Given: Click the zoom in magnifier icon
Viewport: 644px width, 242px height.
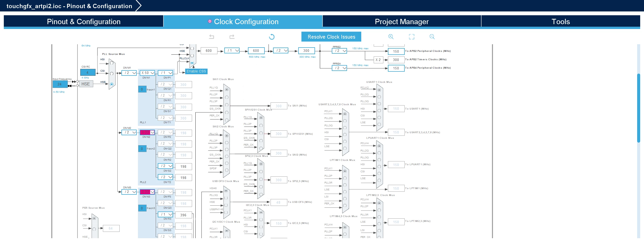Looking at the screenshot, I should [391, 37].
